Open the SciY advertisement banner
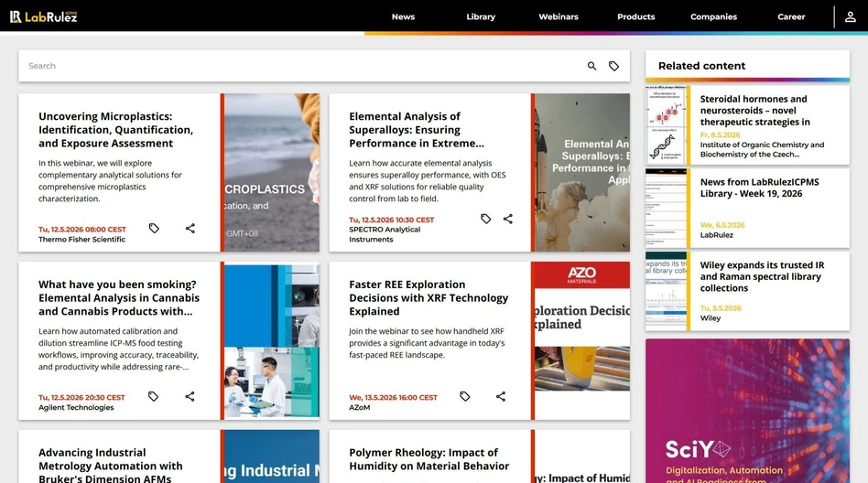 pyautogui.click(x=747, y=411)
